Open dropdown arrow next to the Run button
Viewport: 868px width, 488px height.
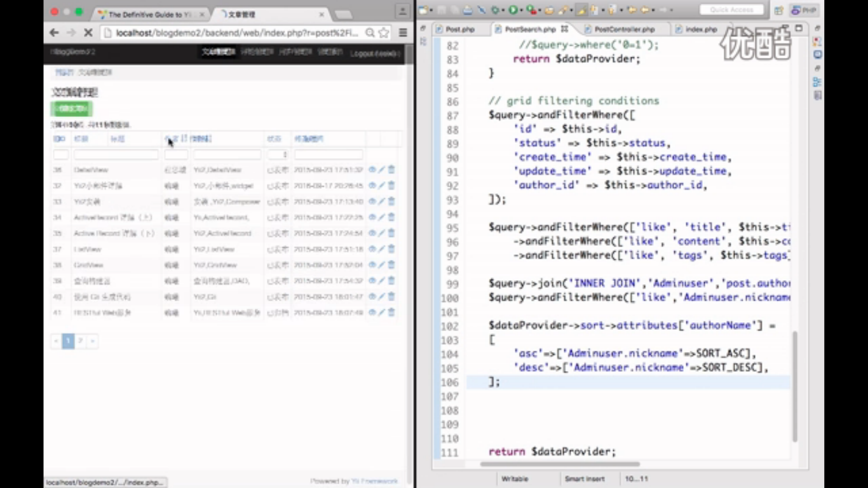[x=521, y=10]
